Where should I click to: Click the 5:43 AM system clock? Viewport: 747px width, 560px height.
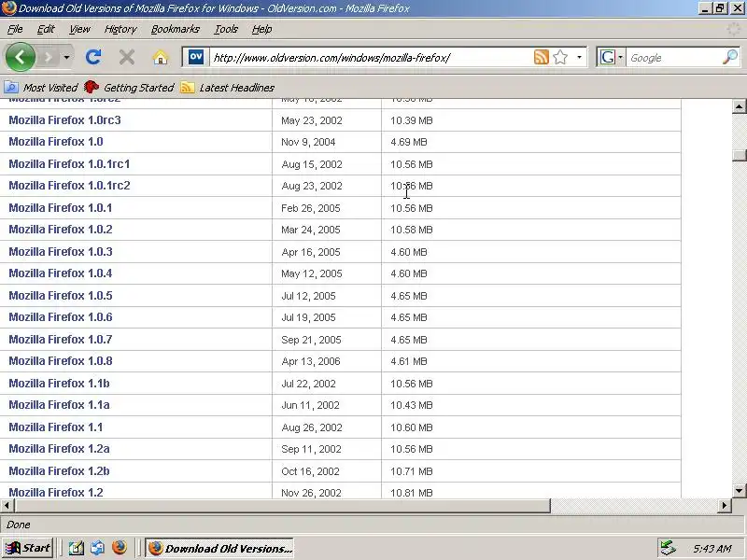(712, 549)
